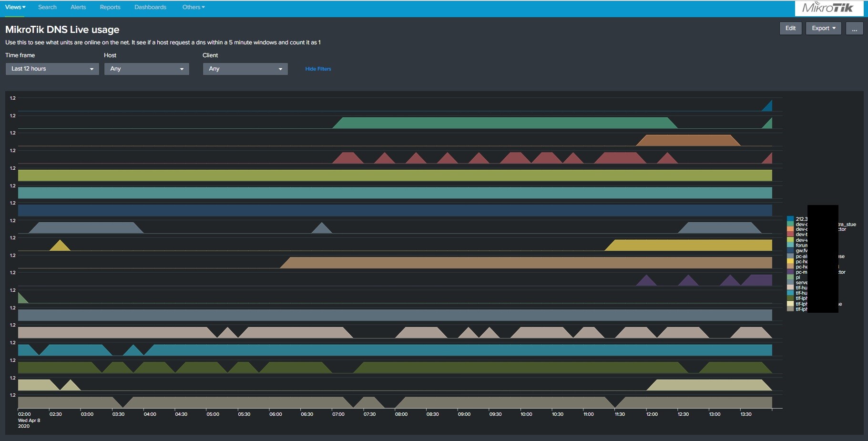Open the Dashboards page
Viewport: 868px width, 441px height.
[x=150, y=7]
